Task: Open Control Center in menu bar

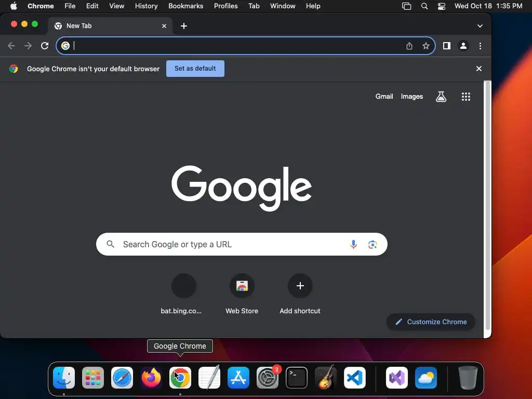Action: 442,6
